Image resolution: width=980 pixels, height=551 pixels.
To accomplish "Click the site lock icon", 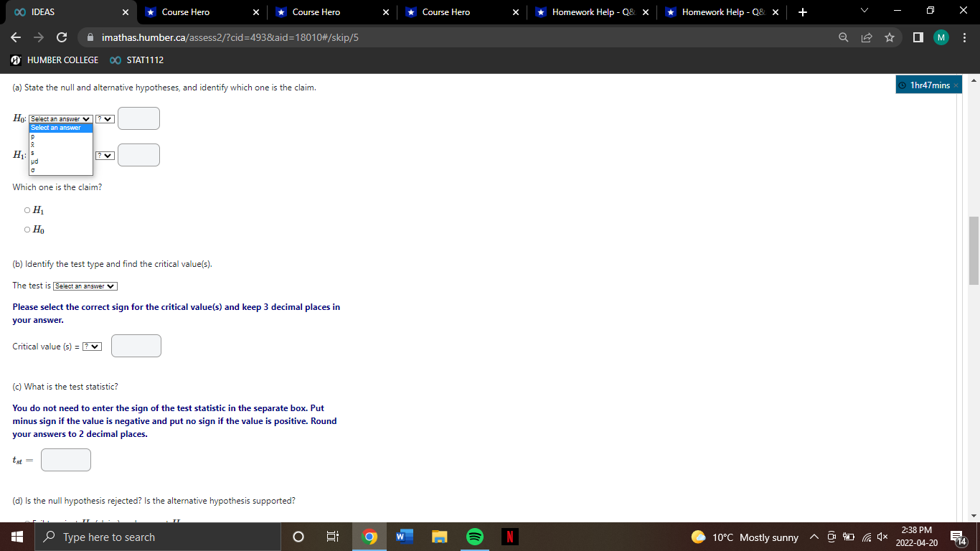I will 91,37.
